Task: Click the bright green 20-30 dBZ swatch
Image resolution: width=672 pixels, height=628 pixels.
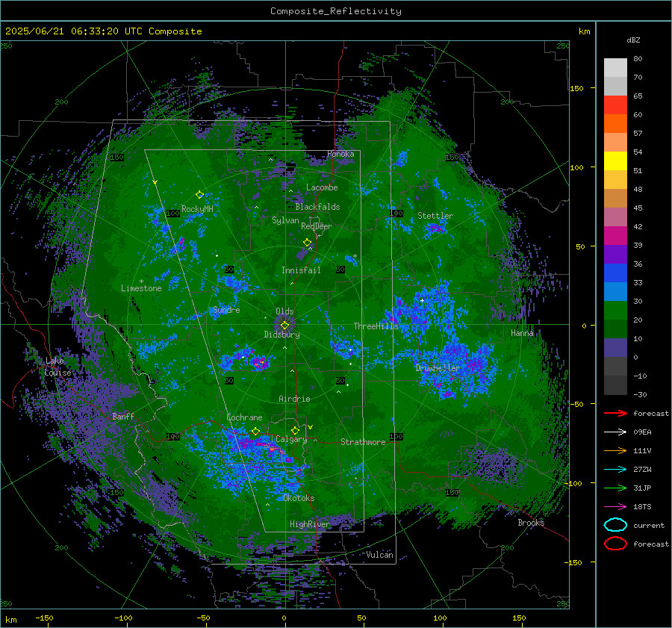Action: [x=615, y=311]
